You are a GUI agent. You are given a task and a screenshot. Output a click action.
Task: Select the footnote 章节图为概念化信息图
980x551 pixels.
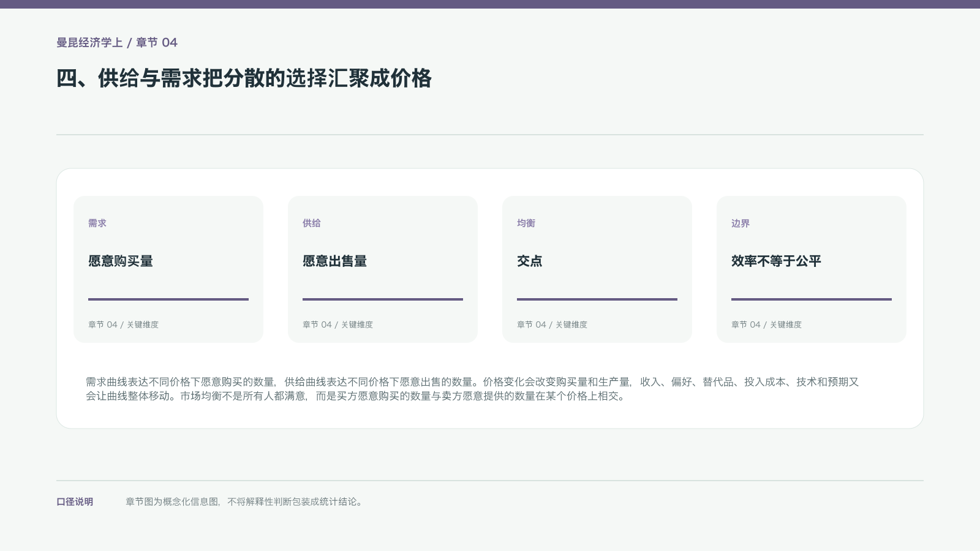pos(245,501)
